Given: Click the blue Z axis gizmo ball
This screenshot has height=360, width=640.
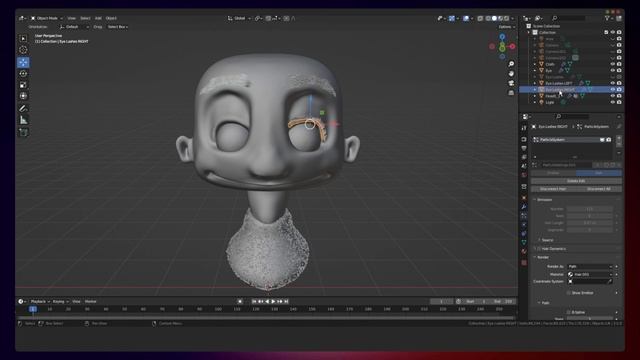Looking at the screenshot, I should pos(502,37).
